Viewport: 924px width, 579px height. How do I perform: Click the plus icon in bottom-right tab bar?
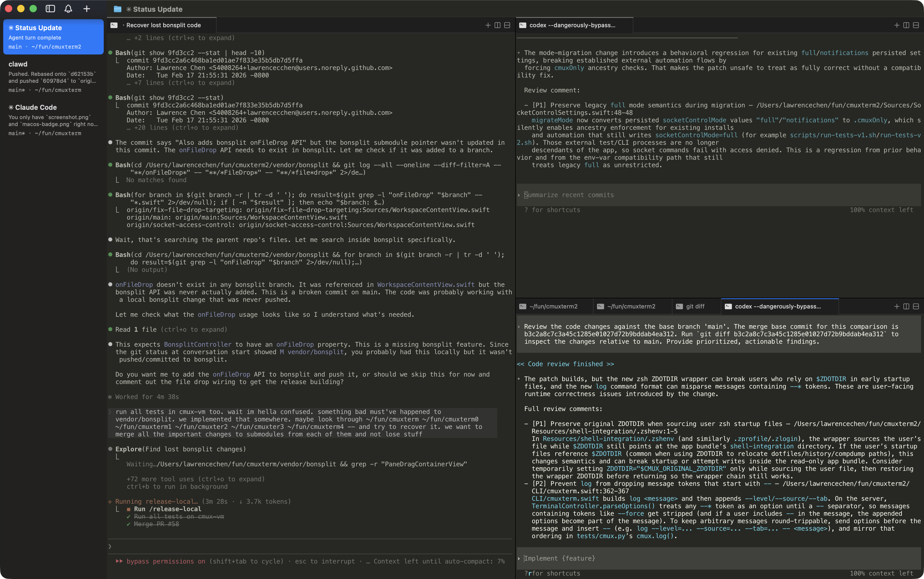pos(897,306)
